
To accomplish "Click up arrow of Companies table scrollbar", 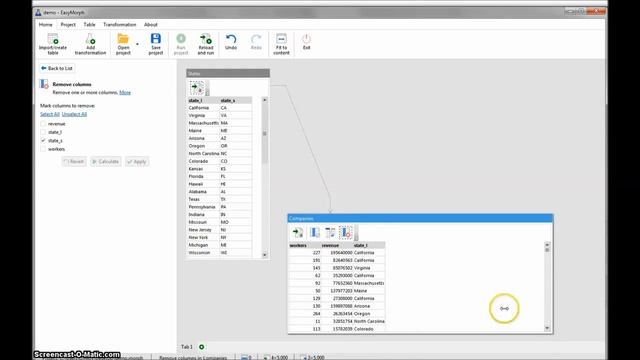I will coord(547,245).
